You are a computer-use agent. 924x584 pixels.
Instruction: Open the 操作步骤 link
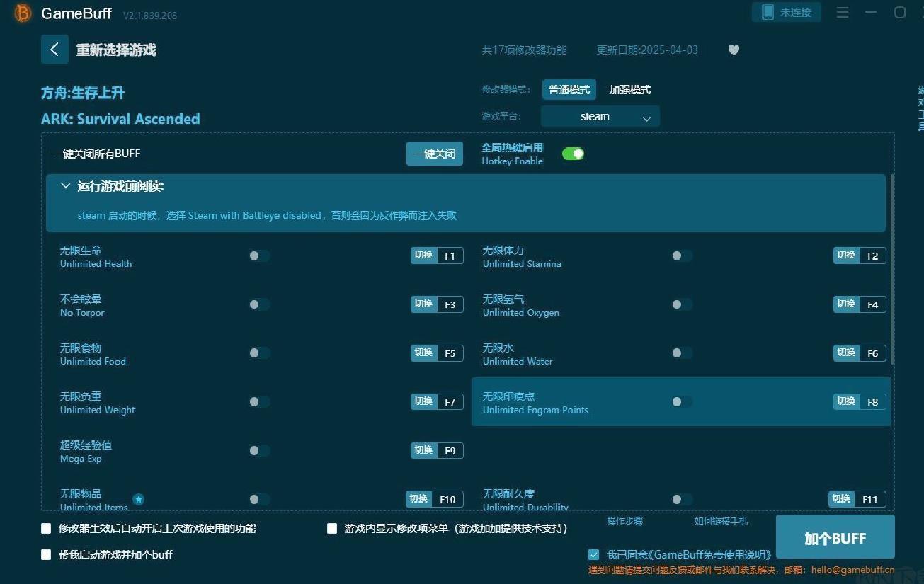click(625, 521)
